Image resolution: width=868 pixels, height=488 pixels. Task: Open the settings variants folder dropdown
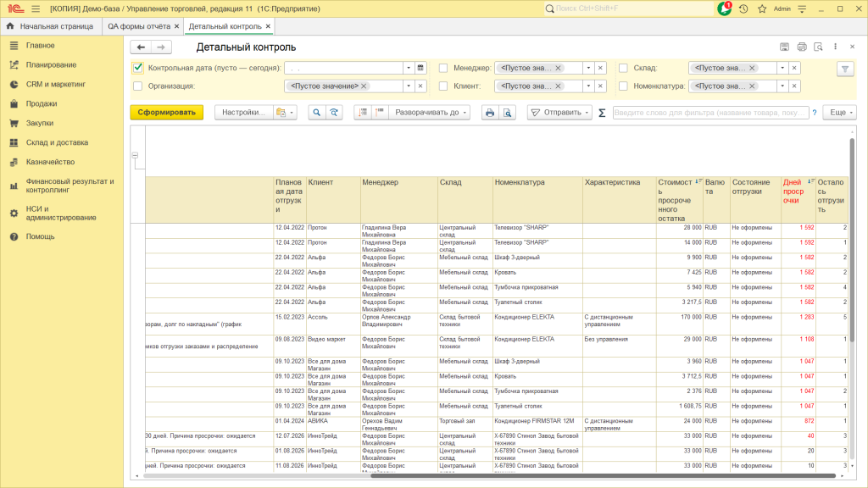click(285, 113)
